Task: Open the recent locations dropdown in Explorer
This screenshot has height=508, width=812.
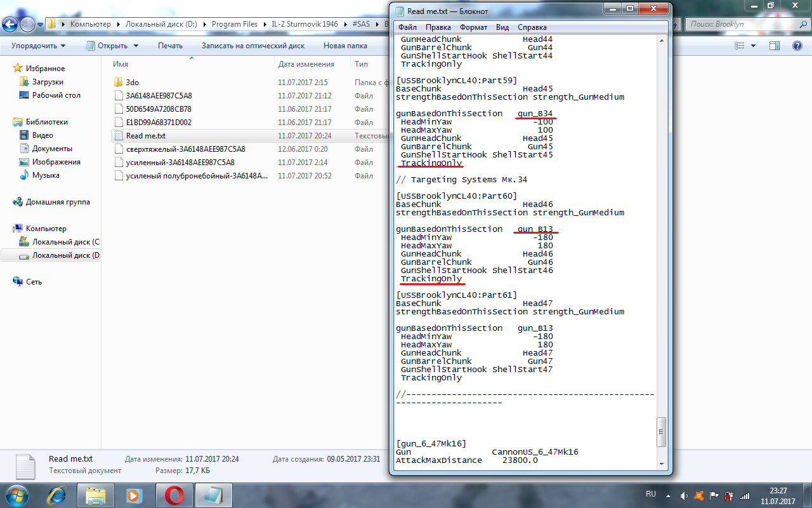Action: pyautogui.click(x=41, y=25)
